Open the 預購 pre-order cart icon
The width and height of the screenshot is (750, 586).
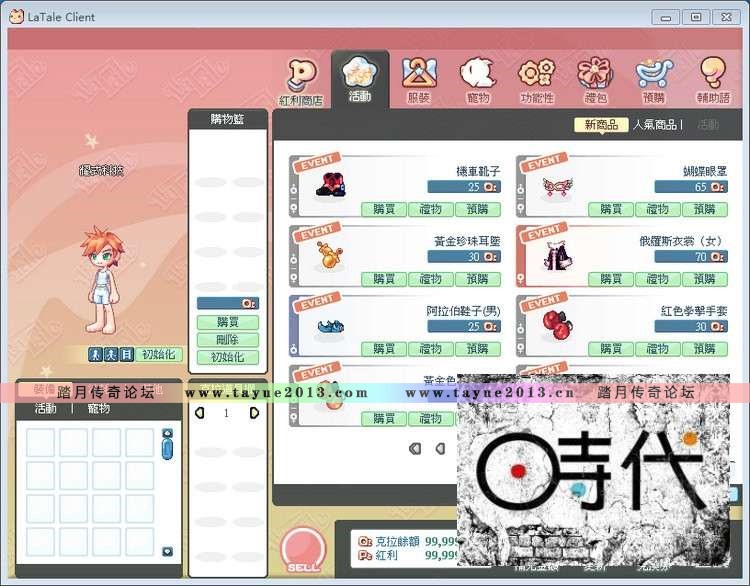654,80
